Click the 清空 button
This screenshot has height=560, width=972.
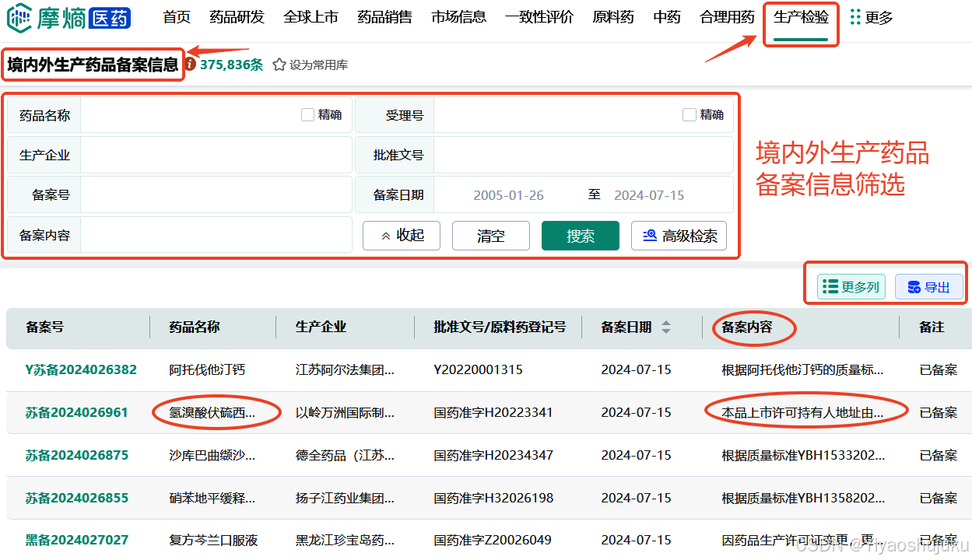491,236
